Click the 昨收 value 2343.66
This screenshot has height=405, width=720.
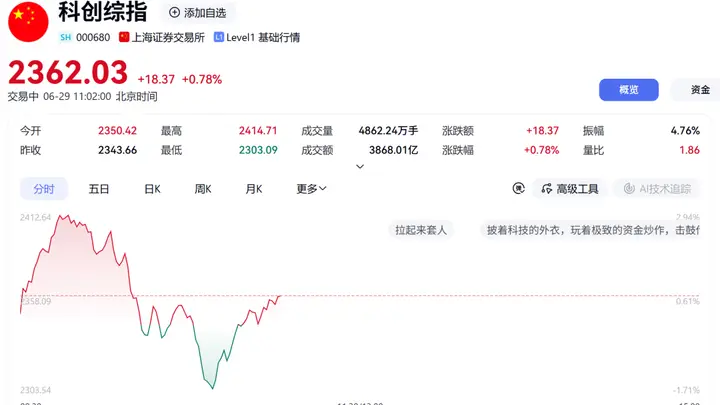(117, 150)
